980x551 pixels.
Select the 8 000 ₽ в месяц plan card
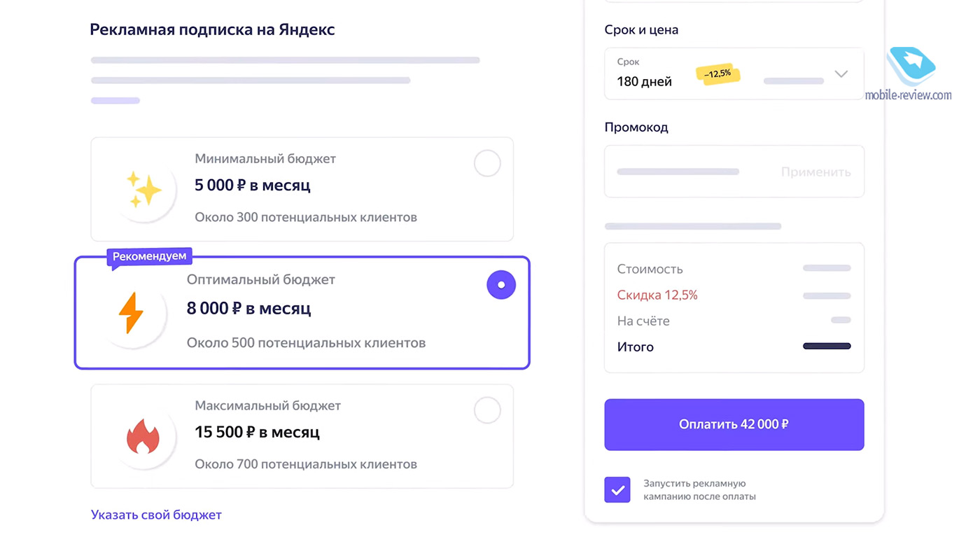[x=302, y=312]
